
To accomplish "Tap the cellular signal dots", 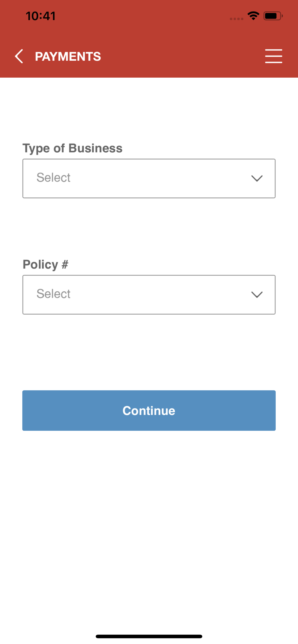I will pyautogui.click(x=236, y=19).
